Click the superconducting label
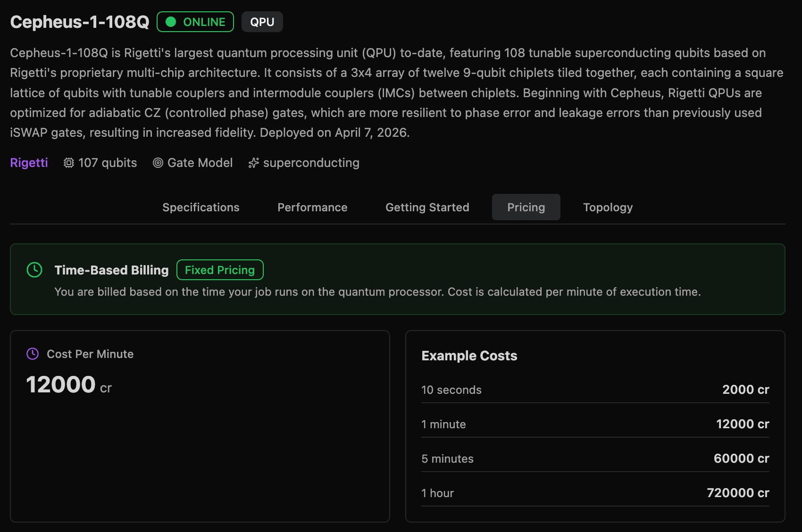This screenshot has width=802, height=532. tap(311, 163)
